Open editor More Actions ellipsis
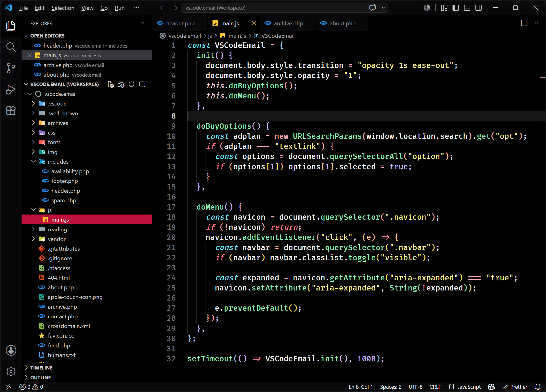546x392 pixels. point(536,23)
